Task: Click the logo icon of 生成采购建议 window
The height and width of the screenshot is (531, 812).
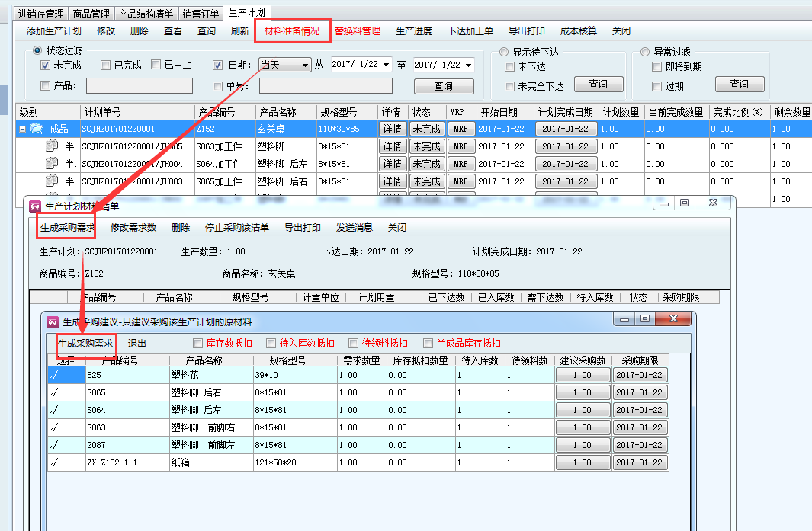Action: (x=53, y=321)
